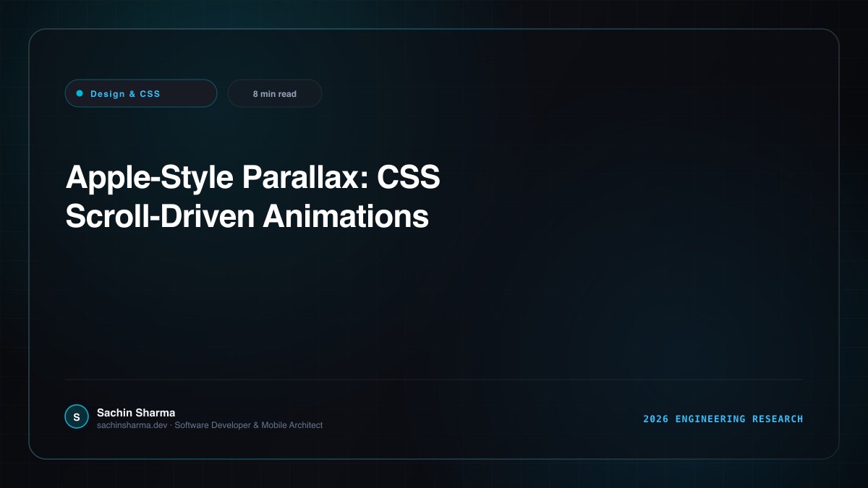Select the Sachin Sharma author name

point(136,413)
